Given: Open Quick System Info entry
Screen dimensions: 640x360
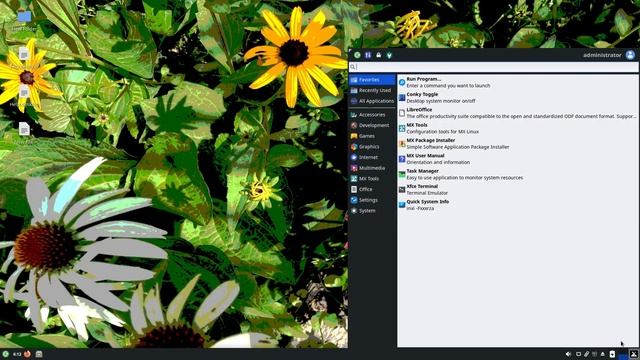Looking at the screenshot, I should [x=518, y=205].
